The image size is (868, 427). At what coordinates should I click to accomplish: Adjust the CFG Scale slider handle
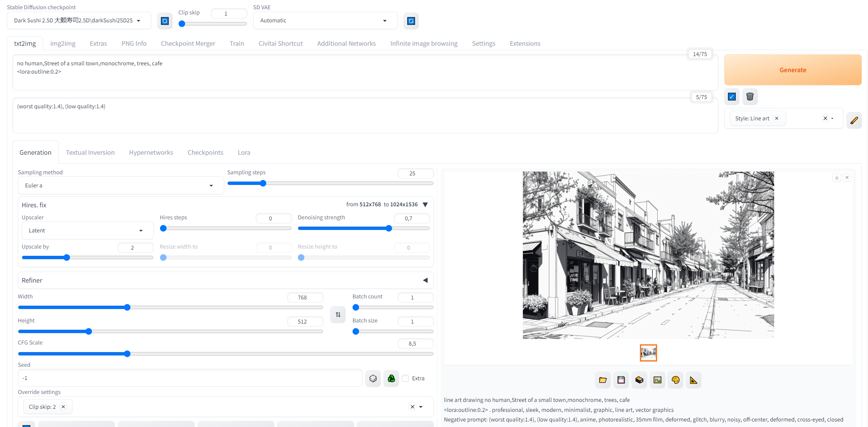(x=127, y=354)
